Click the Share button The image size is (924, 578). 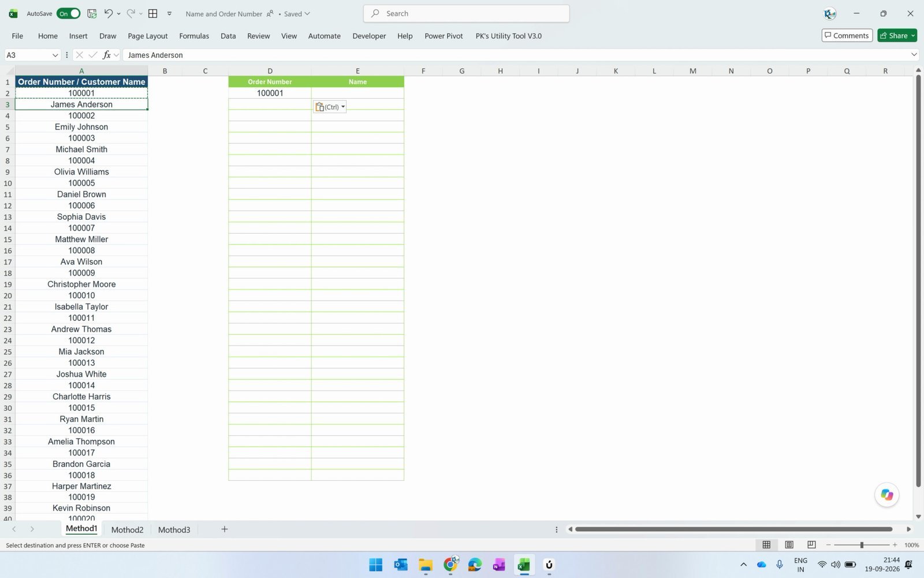tap(893, 35)
